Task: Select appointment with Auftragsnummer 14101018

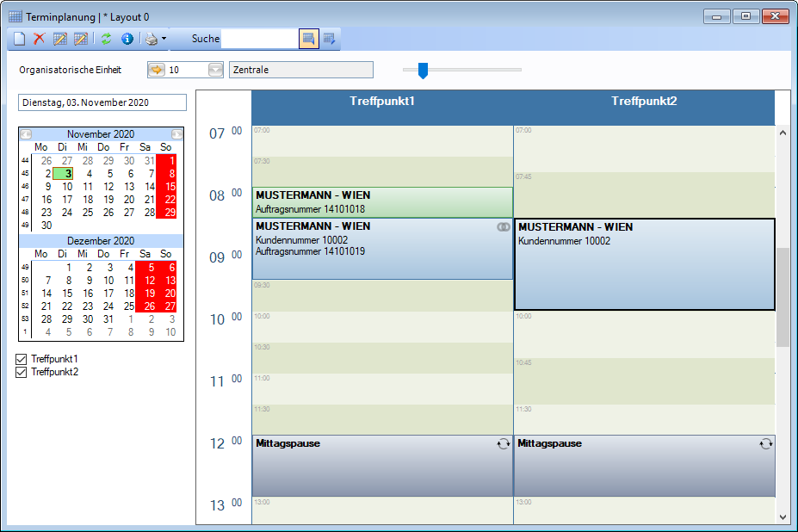Action: click(382, 202)
